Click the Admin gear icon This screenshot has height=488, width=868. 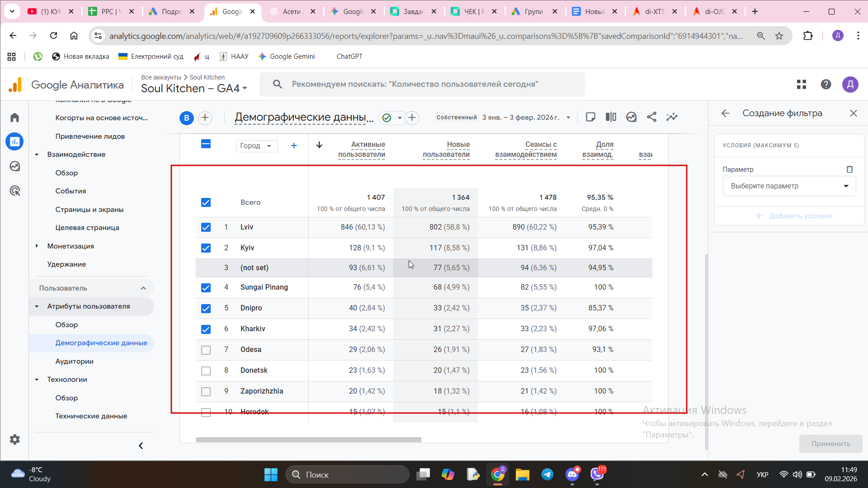coord(15,439)
